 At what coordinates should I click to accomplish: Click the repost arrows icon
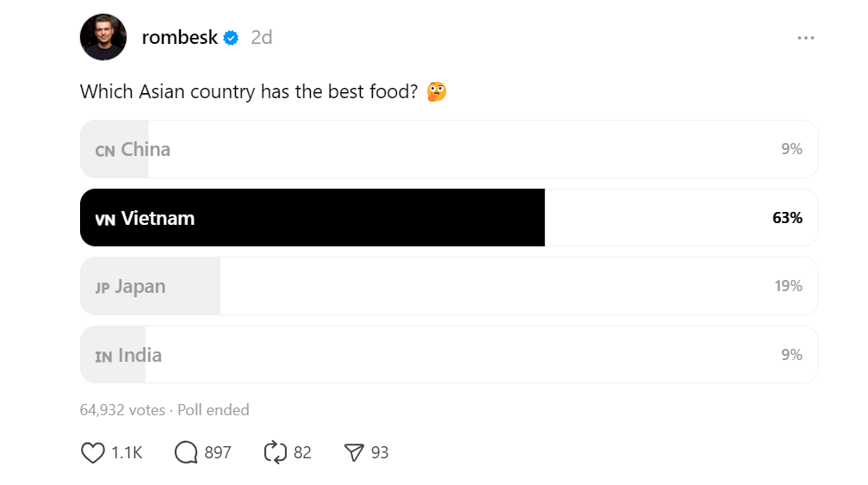coord(275,452)
